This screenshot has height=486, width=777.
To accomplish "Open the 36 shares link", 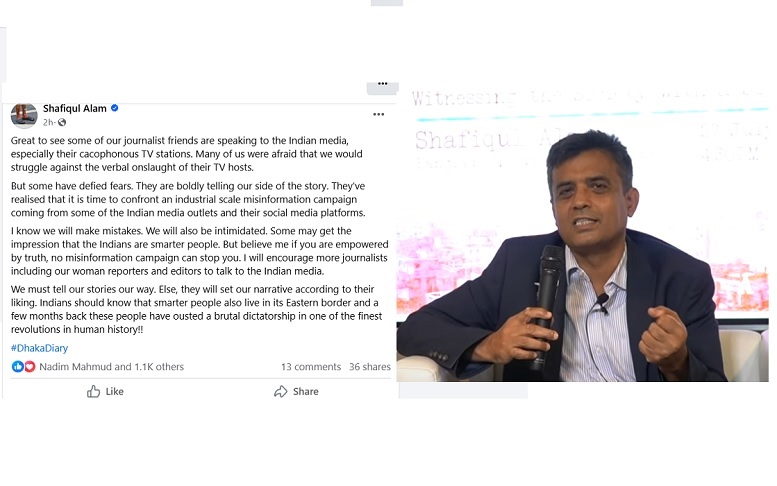I will click(370, 367).
